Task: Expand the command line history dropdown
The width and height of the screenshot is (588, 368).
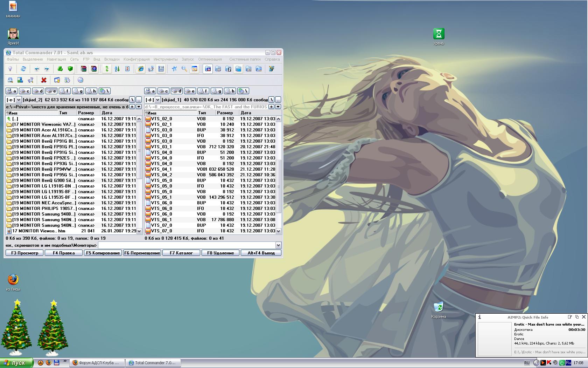Action: tap(278, 245)
